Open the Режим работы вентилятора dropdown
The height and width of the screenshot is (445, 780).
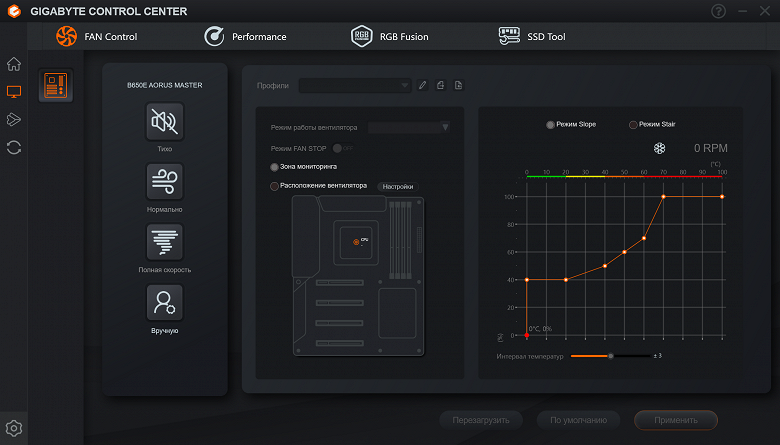tap(409, 127)
